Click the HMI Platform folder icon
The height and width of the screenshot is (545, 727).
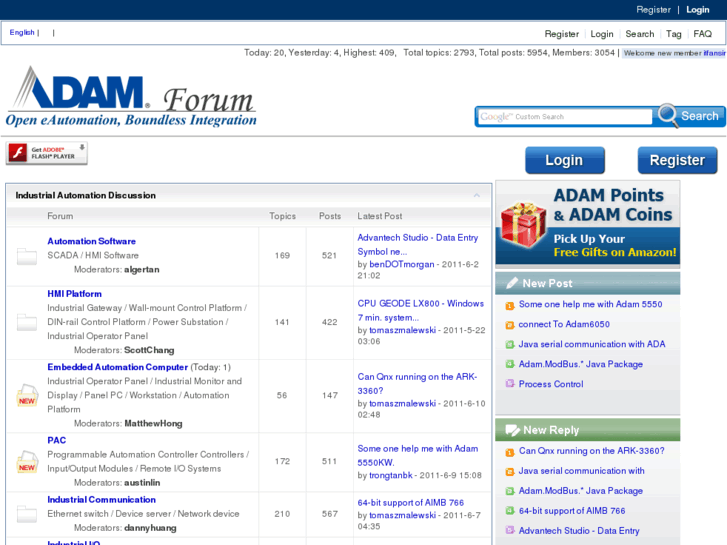(27, 322)
